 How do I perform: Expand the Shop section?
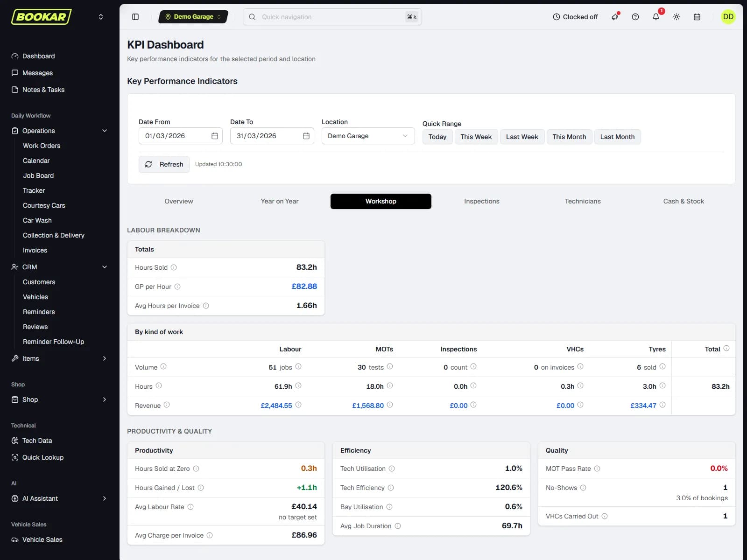(60, 399)
